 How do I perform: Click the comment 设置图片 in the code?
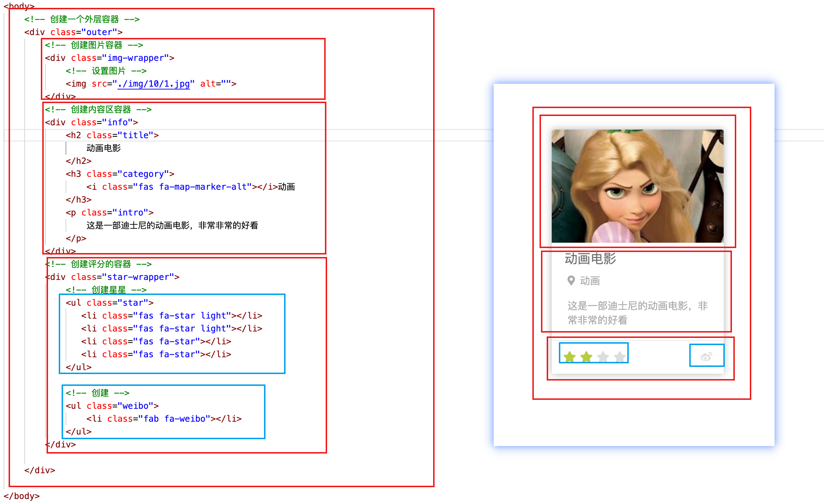pos(106,71)
